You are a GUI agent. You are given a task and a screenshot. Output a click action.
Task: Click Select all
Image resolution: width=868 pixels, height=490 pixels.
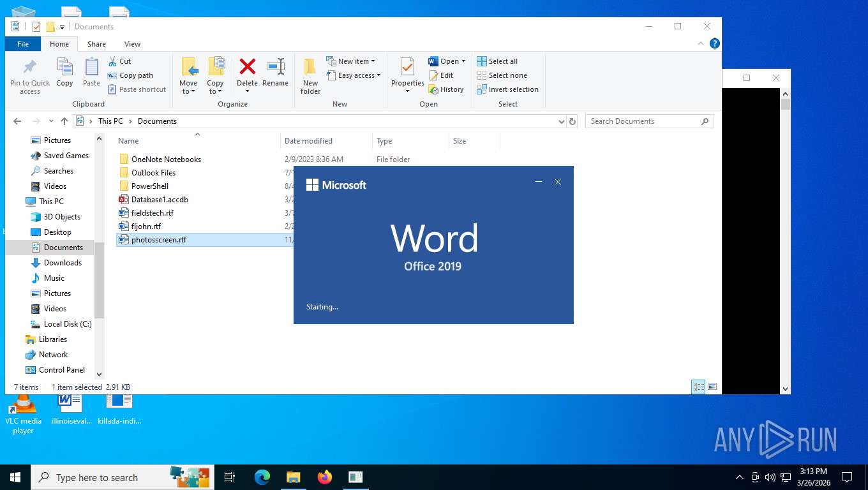pyautogui.click(x=497, y=61)
